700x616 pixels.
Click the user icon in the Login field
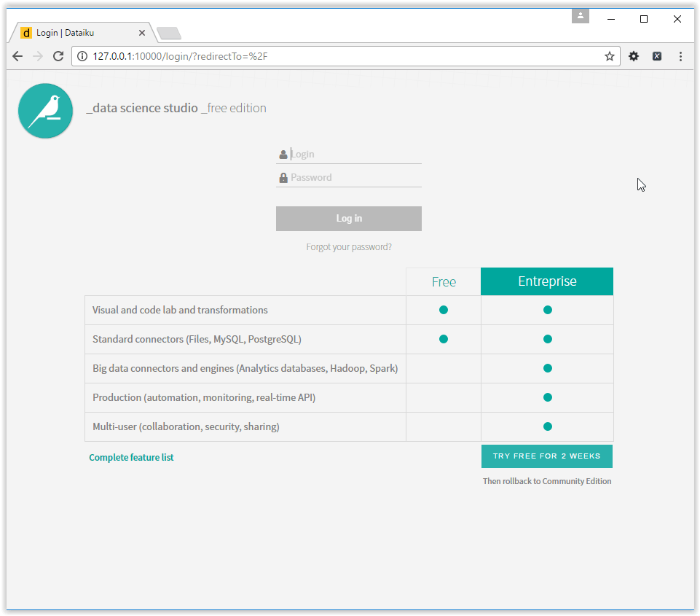pos(283,154)
